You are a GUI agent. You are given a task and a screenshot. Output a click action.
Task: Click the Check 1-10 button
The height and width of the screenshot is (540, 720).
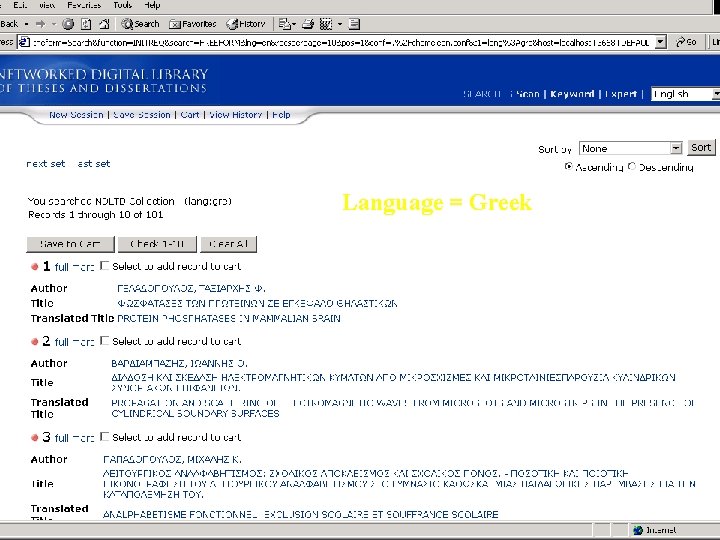pos(157,244)
